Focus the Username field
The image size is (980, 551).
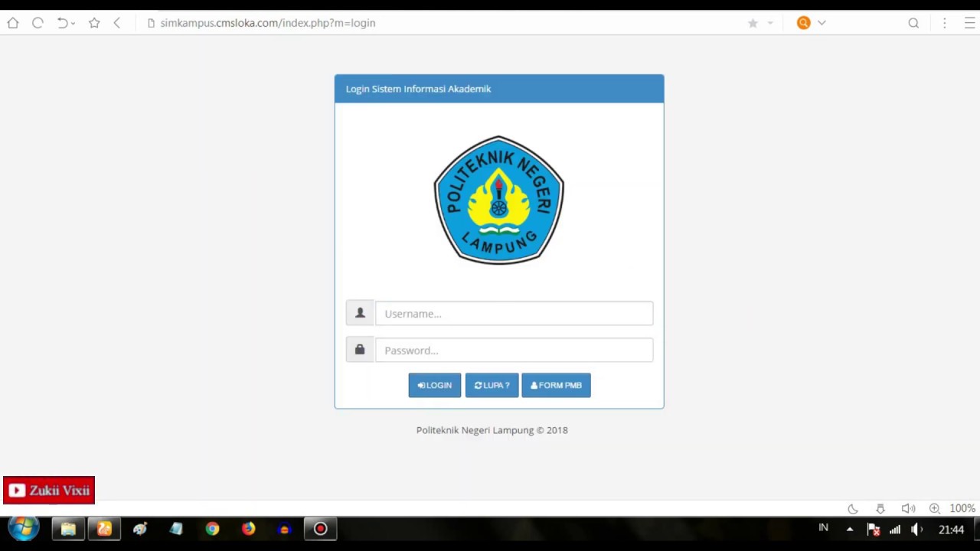(x=514, y=313)
